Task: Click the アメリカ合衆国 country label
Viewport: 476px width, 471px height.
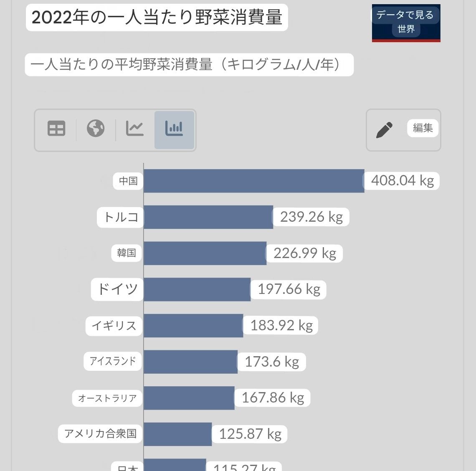Action: [100, 434]
